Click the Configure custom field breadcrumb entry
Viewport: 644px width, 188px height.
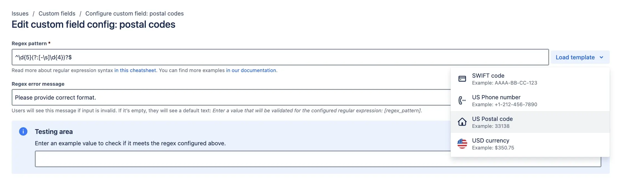click(135, 13)
